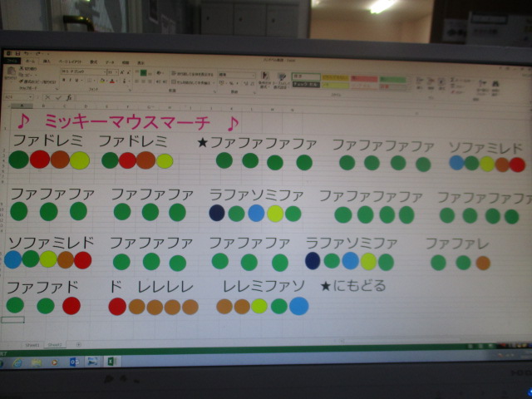Screen dimensions: 532x399
Task: Increase font size with the large A icon
Action: click(x=122, y=72)
